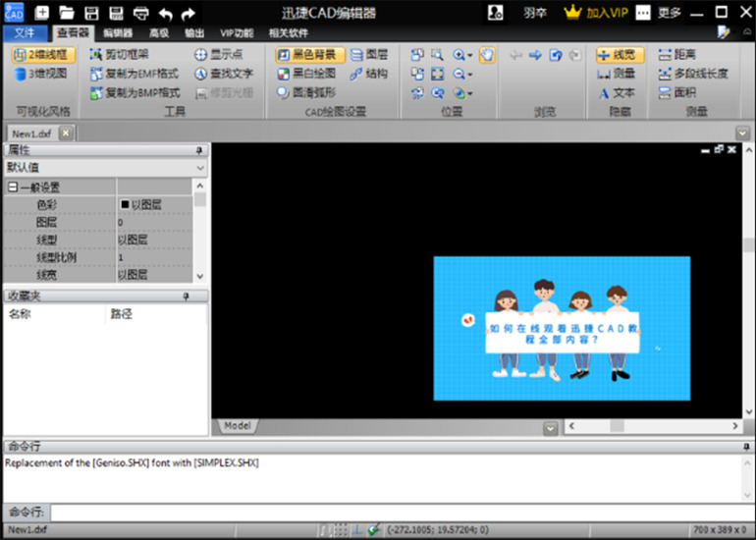Click the horizontal scrollbar thumb below canvas

click(x=618, y=426)
